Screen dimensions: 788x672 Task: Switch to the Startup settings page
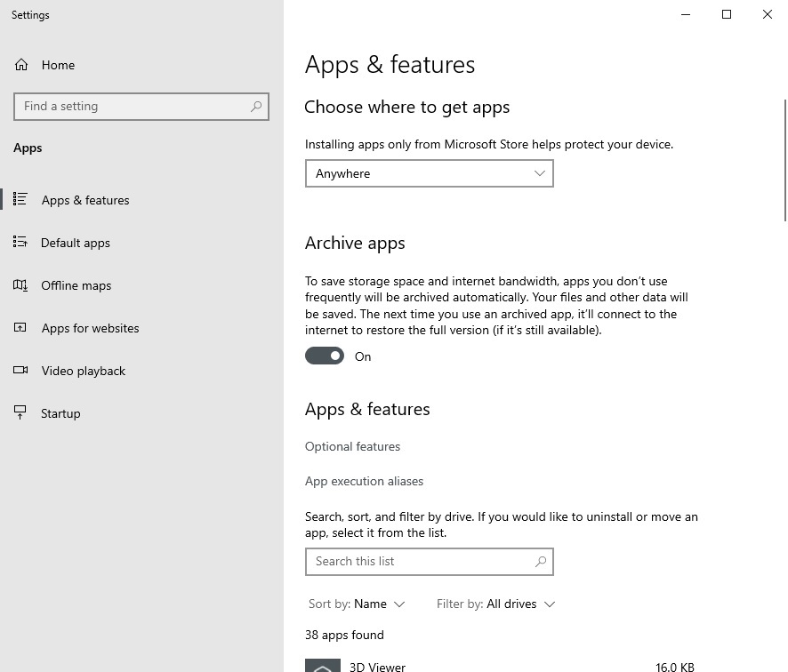click(60, 413)
